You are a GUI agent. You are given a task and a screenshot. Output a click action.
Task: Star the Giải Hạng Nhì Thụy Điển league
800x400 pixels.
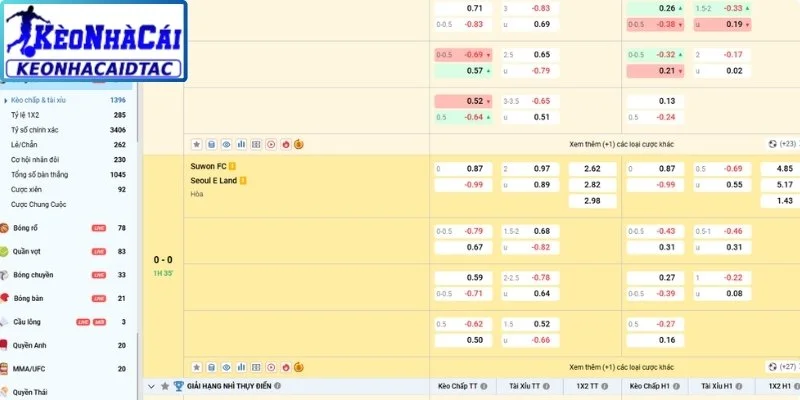point(165,386)
